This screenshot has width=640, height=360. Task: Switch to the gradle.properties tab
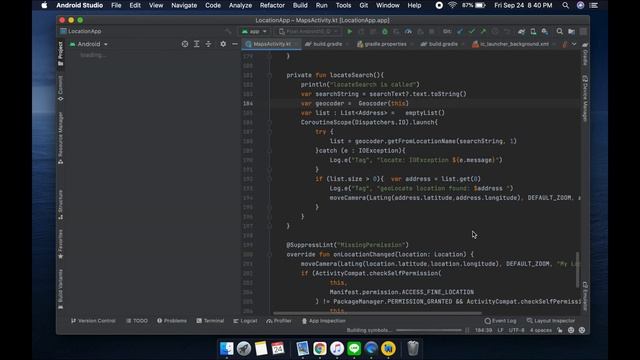[385, 44]
